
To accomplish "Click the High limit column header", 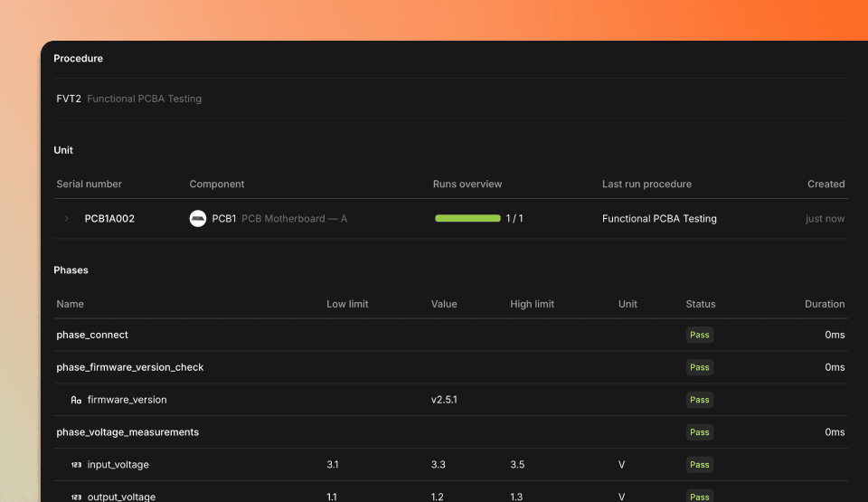I will click(x=533, y=304).
